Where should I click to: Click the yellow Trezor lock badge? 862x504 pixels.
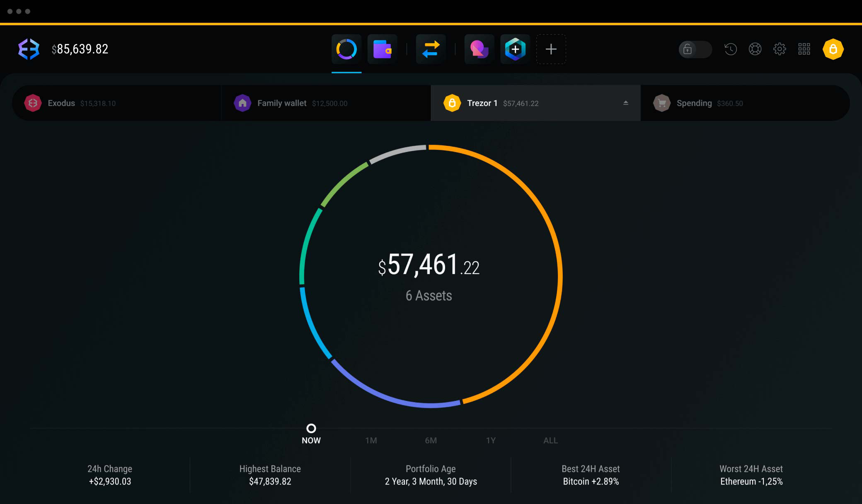coord(833,49)
